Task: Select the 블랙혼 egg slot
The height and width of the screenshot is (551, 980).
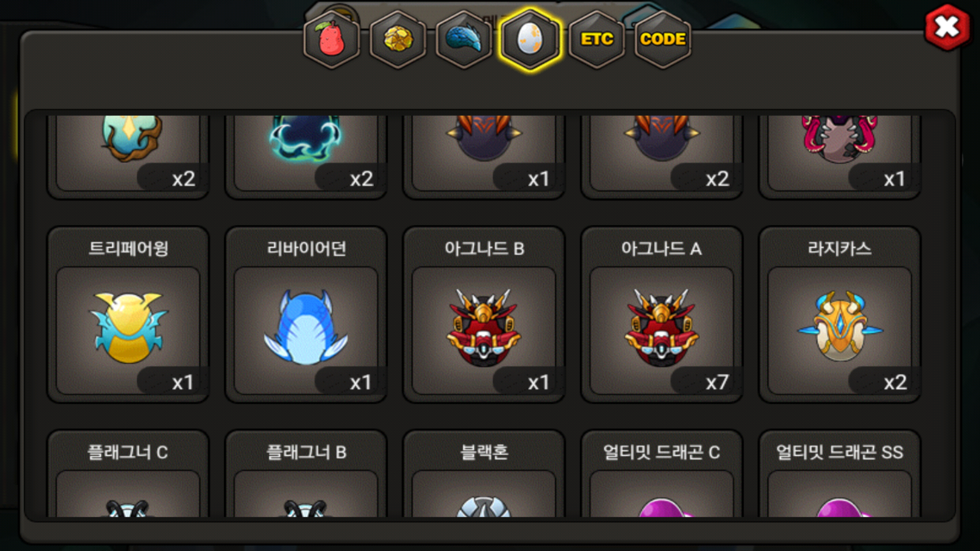Action: pyautogui.click(x=484, y=473)
